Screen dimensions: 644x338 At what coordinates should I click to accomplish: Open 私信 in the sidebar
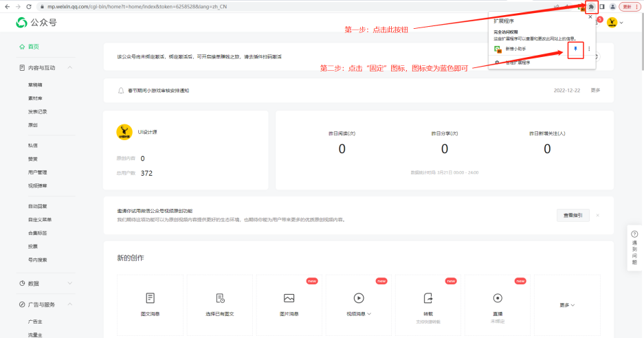tap(32, 146)
